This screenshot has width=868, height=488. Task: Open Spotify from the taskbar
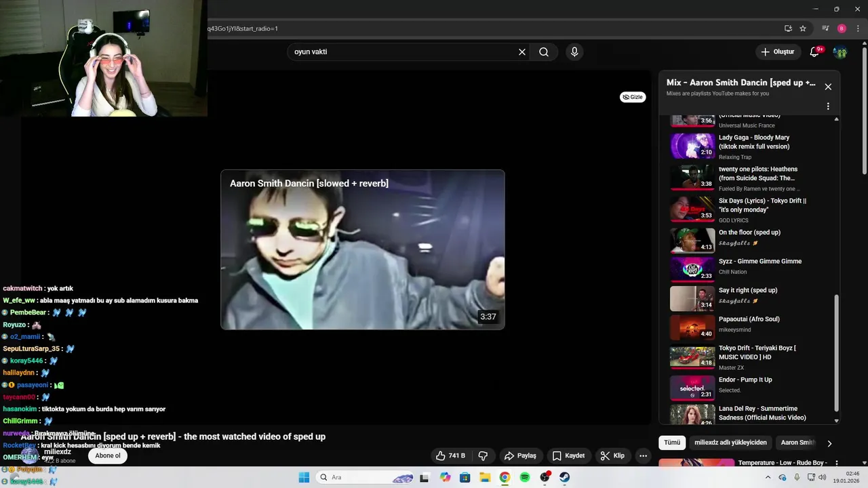[x=525, y=477]
